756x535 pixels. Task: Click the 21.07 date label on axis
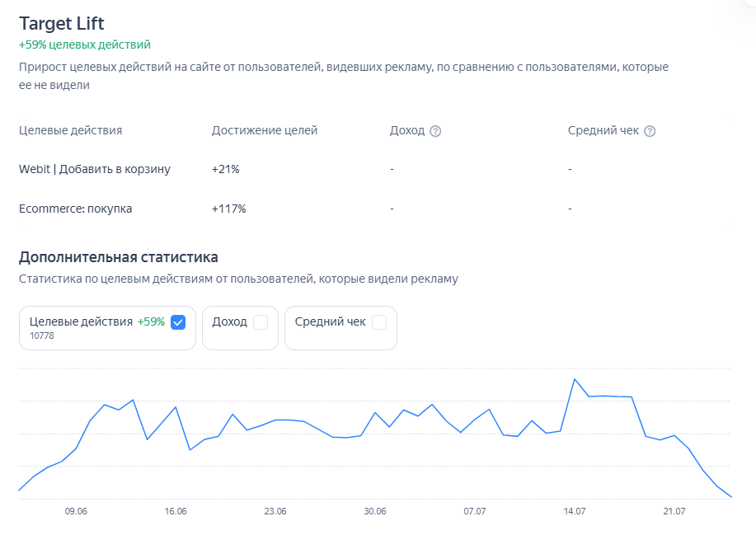click(674, 511)
